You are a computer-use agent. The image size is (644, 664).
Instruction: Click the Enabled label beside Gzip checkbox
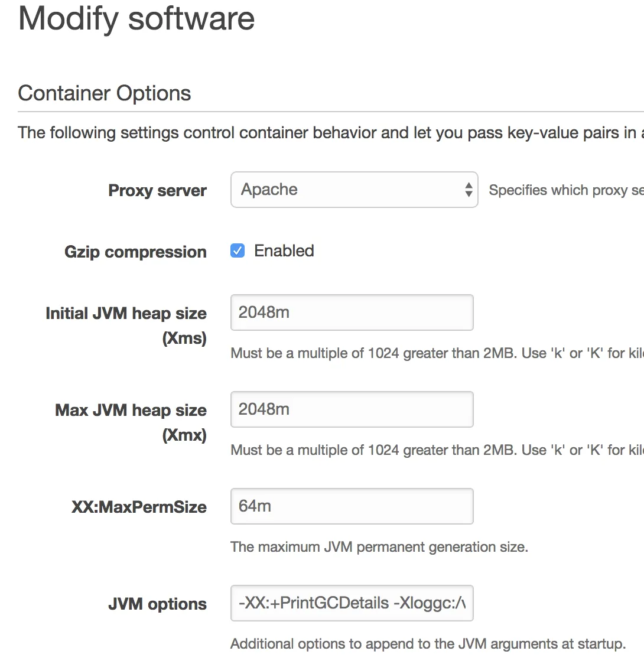point(284,251)
